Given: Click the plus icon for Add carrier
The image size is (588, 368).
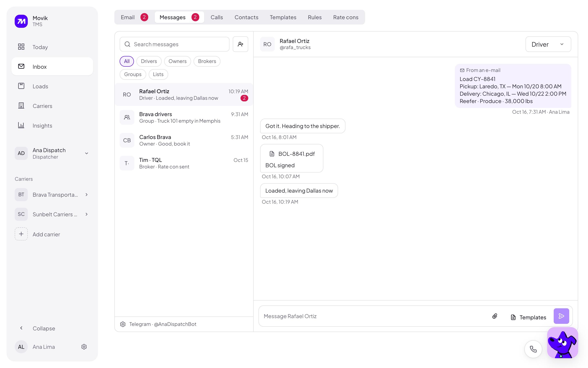Looking at the screenshot, I should [x=21, y=234].
